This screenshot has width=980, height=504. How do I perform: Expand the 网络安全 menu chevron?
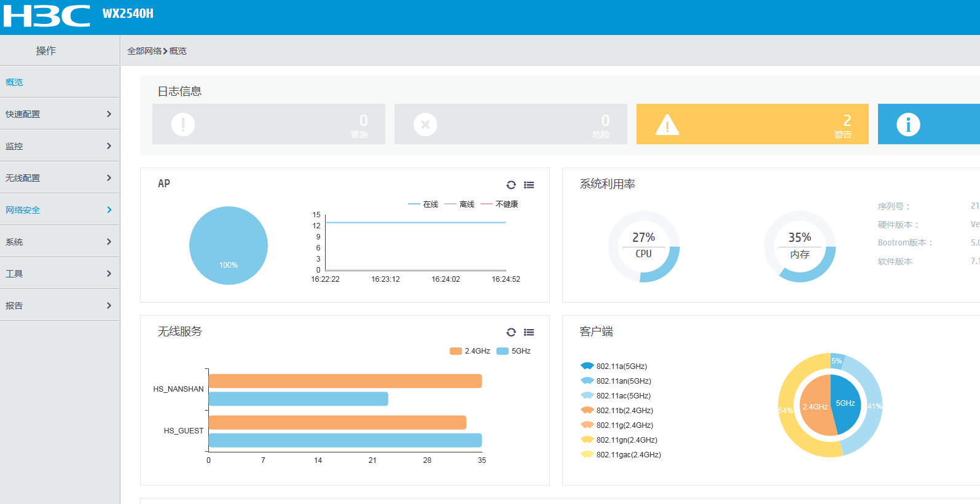(x=109, y=210)
